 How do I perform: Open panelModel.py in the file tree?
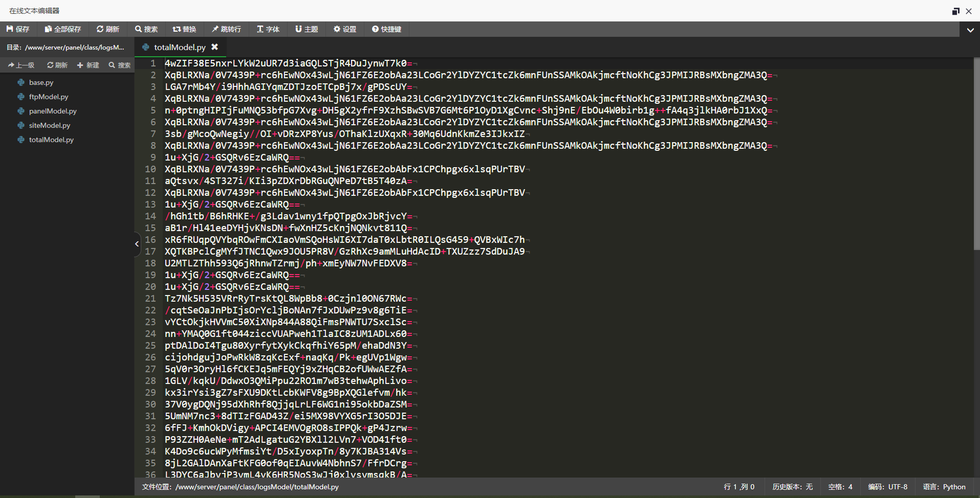tap(52, 111)
